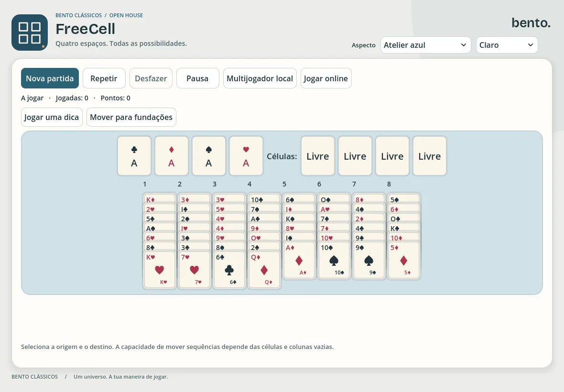Select the 10 of spades card

[x=334, y=260]
